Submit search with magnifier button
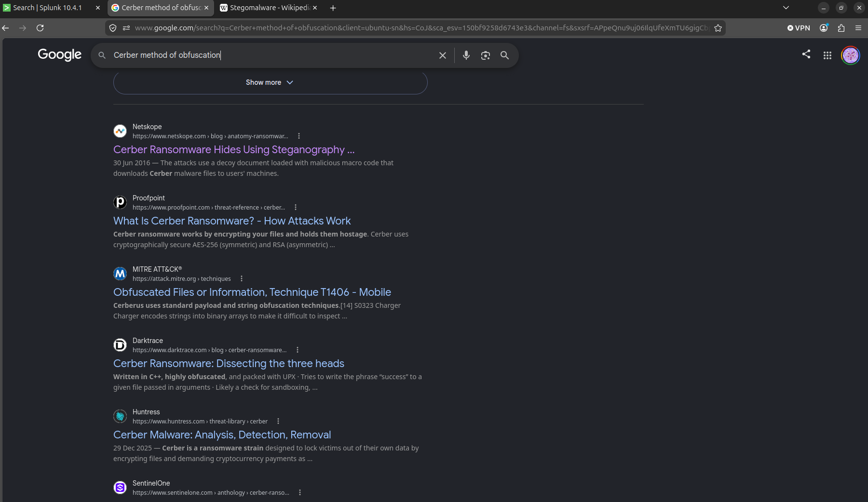Viewport: 868px width, 502px height. point(504,55)
